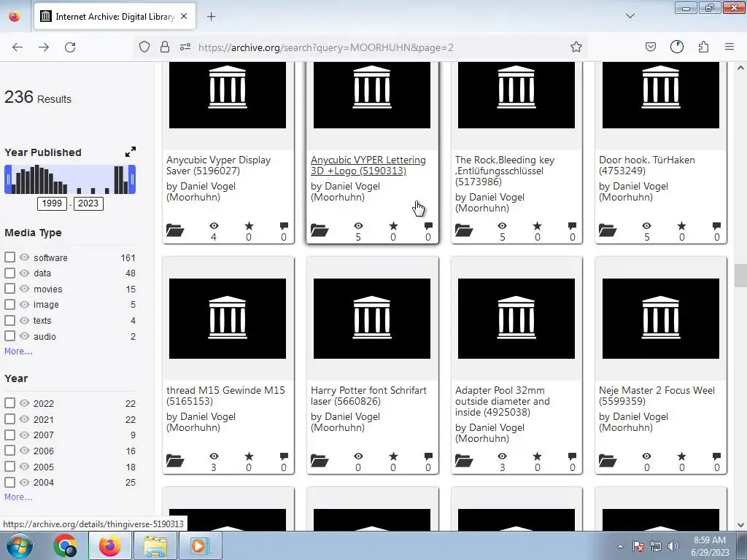Image resolution: width=747 pixels, height=560 pixels.
Task: Click the 2023 end year field
Action: point(88,203)
